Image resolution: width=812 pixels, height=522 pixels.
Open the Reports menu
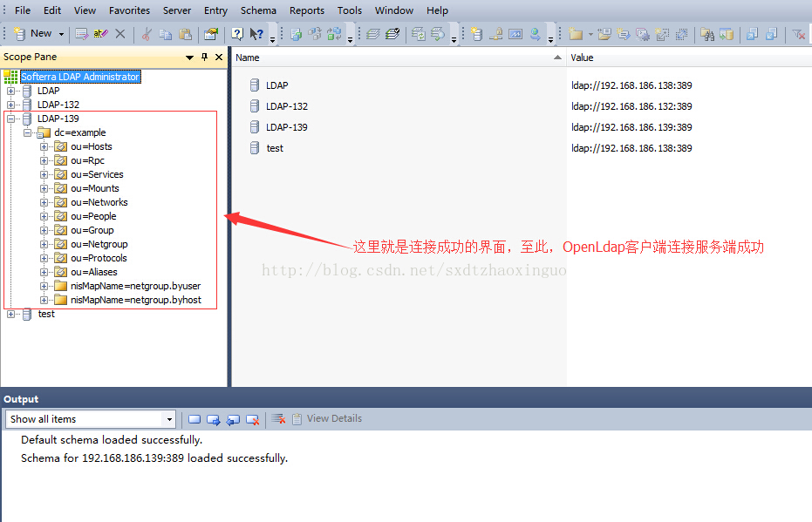(x=307, y=10)
